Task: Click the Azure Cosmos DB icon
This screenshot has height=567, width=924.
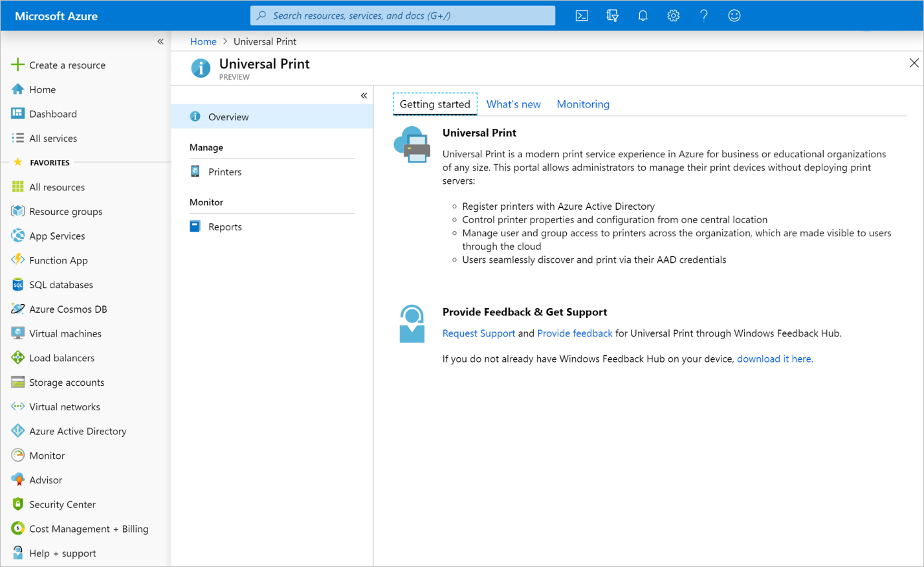Action: tap(17, 309)
